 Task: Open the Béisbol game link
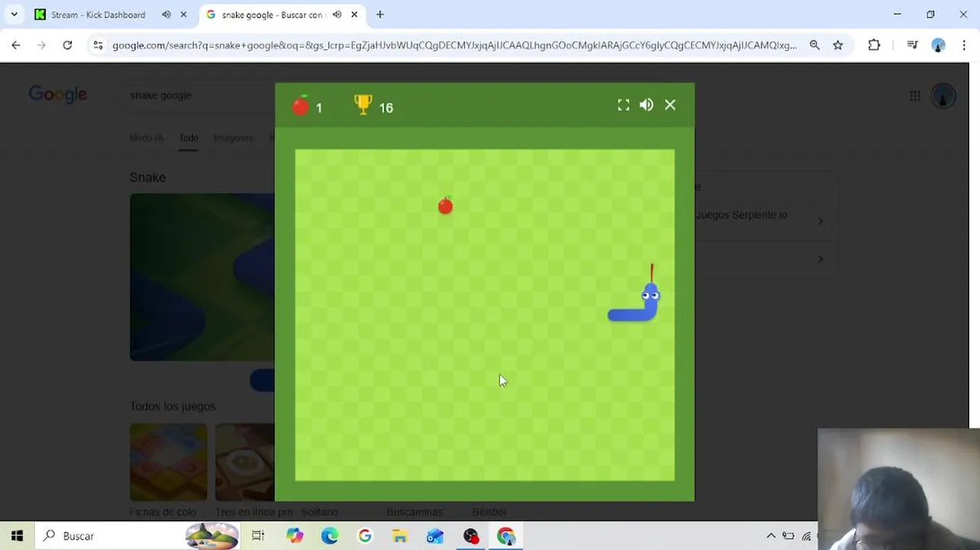(489, 512)
